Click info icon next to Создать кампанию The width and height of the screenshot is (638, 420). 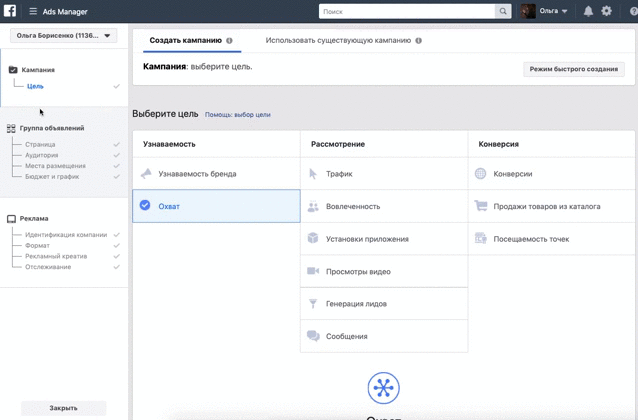[229, 41]
